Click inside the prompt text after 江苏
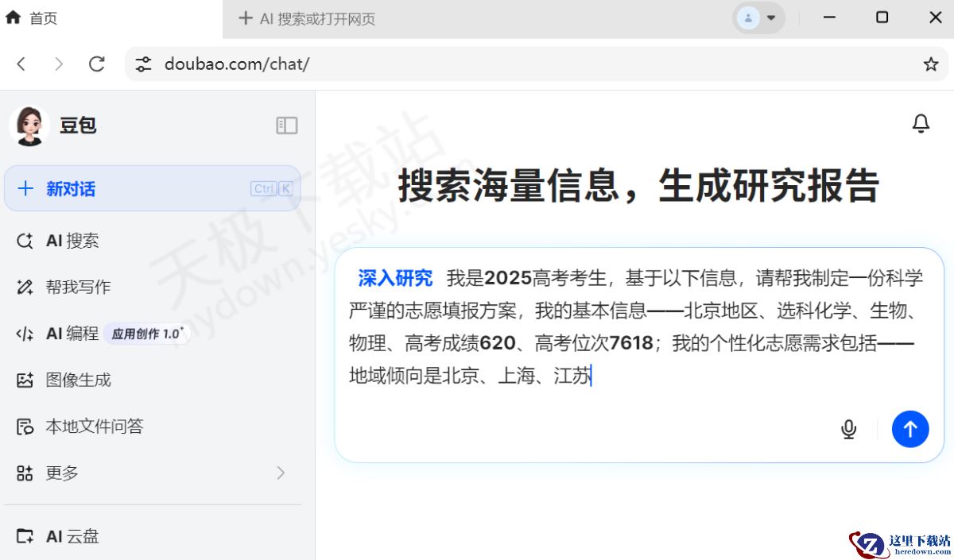 tap(593, 376)
